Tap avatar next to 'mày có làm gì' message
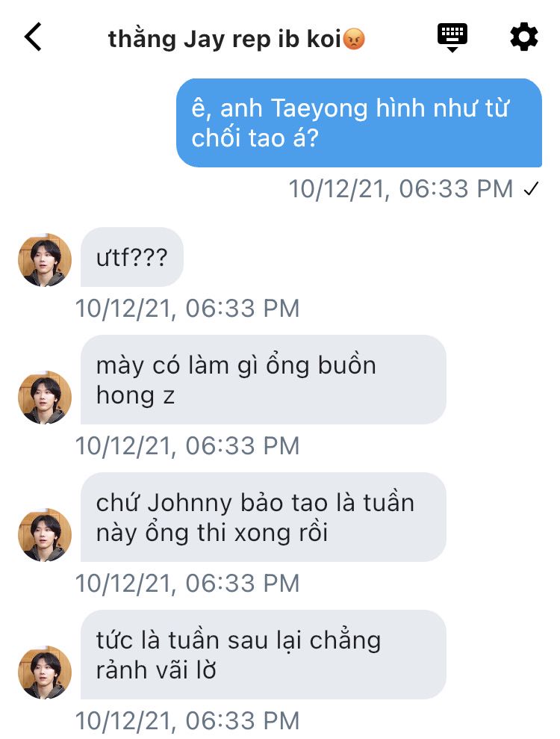 (x=45, y=398)
